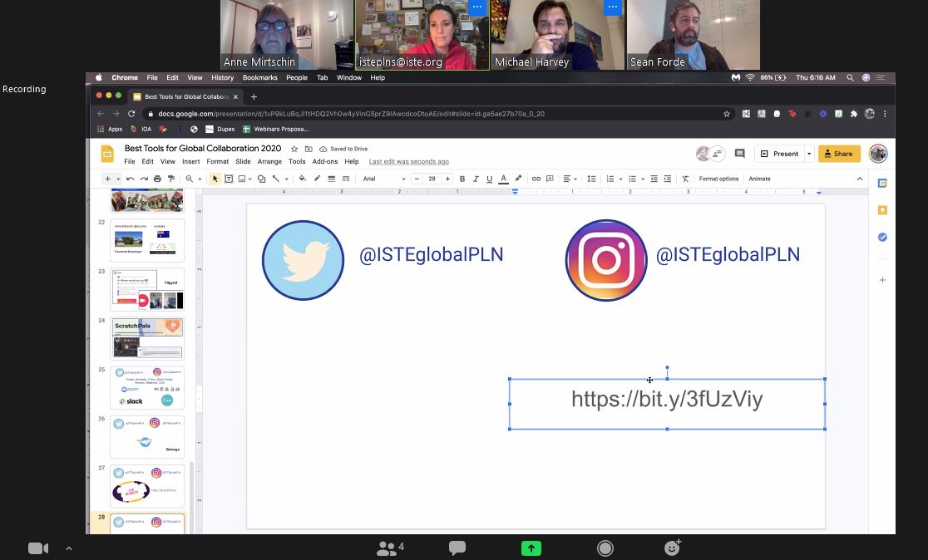Screen dimensions: 928x560
Task: Open comment history speech bubble
Action: (740, 154)
